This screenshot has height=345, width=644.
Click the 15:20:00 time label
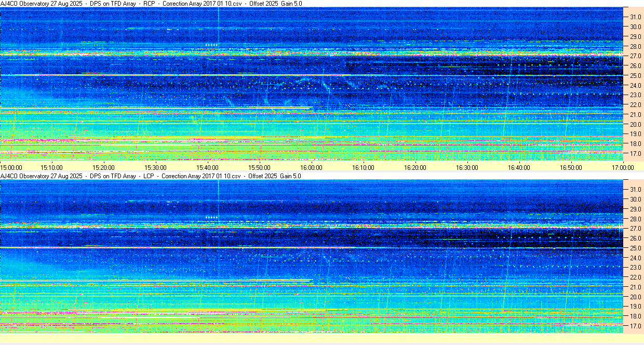[104, 167]
